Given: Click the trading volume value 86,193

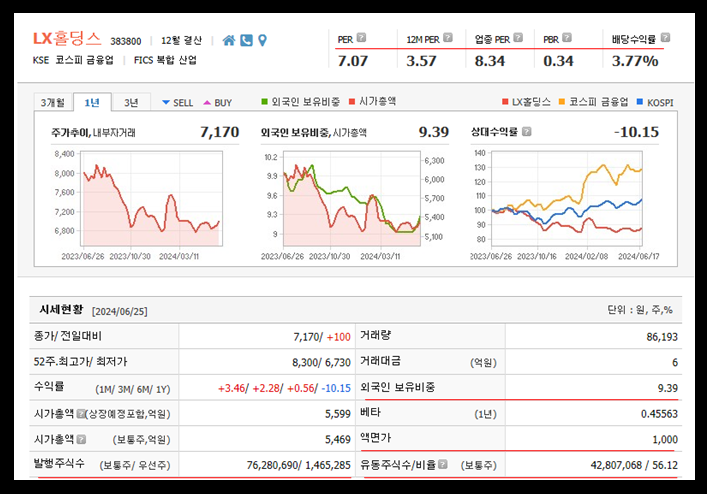Looking at the screenshot, I should point(662,337).
